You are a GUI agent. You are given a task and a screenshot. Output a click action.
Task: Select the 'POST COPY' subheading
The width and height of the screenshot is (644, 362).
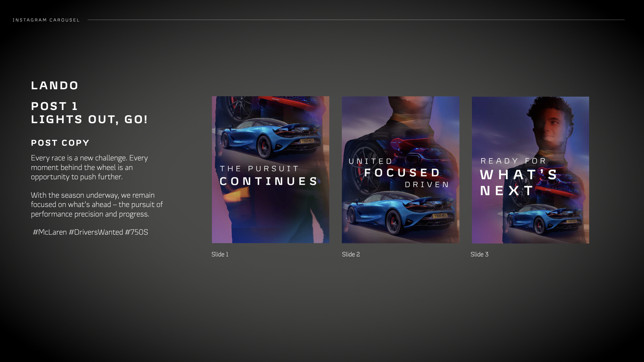(x=60, y=143)
